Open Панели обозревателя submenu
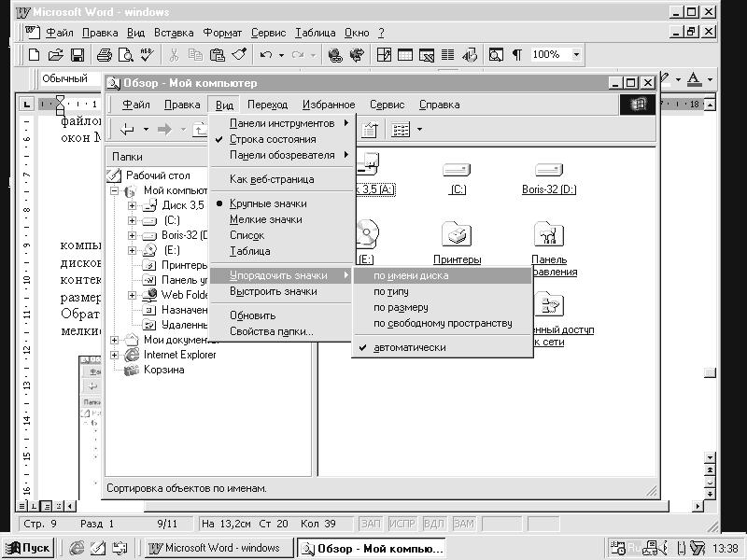 coord(282,155)
